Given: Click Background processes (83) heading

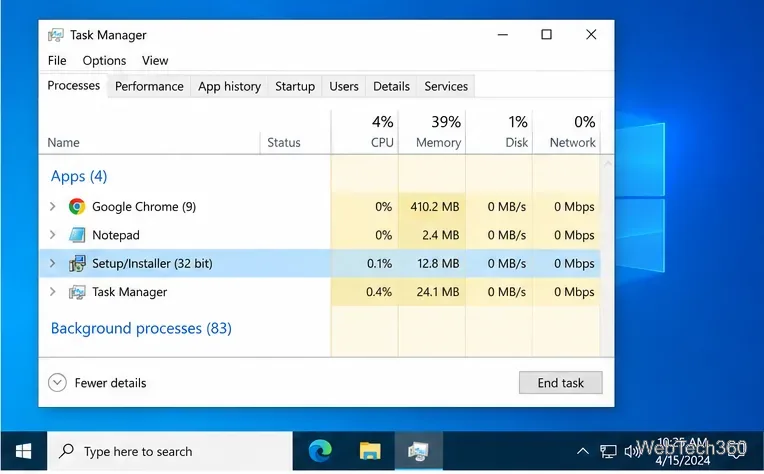Looking at the screenshot, I should [141, 328].
